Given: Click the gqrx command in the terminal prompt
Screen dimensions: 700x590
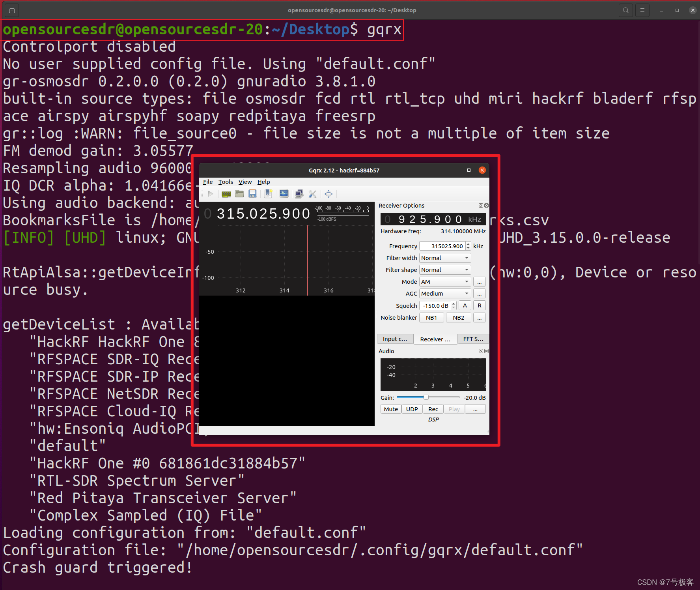Looking at the screenshot, I should click(x=384, y=30).
